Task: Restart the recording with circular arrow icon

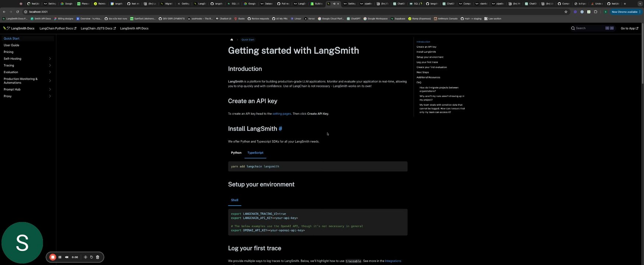Action: pyautogui.click(x=92, y=257)
